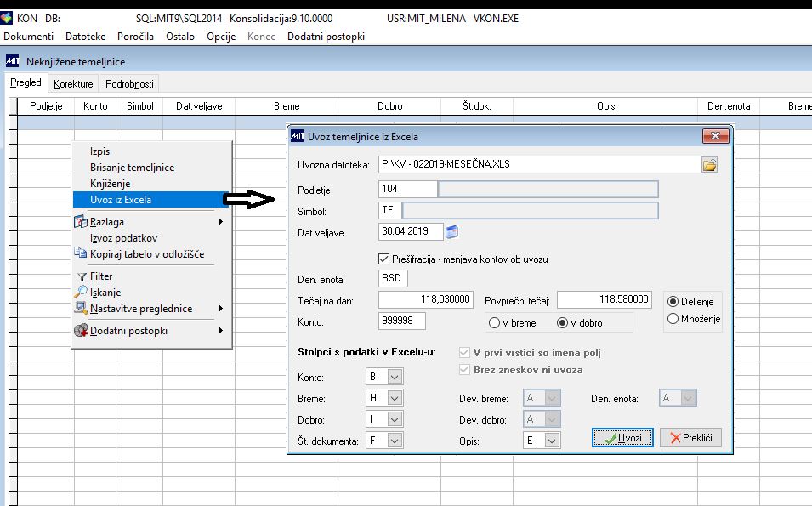Click the Uvozi button
This screenshot has height=506, width=812.
[x=622, y=438]
